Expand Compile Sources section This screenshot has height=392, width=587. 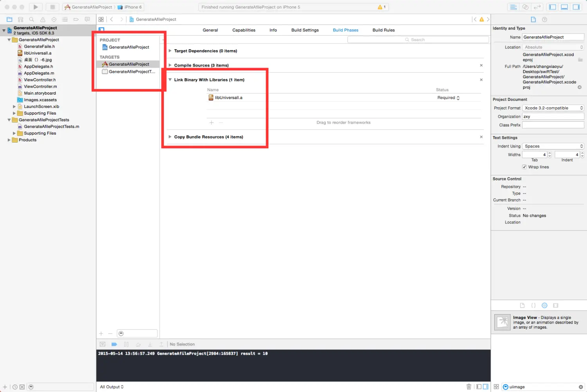tap(170, 65)
